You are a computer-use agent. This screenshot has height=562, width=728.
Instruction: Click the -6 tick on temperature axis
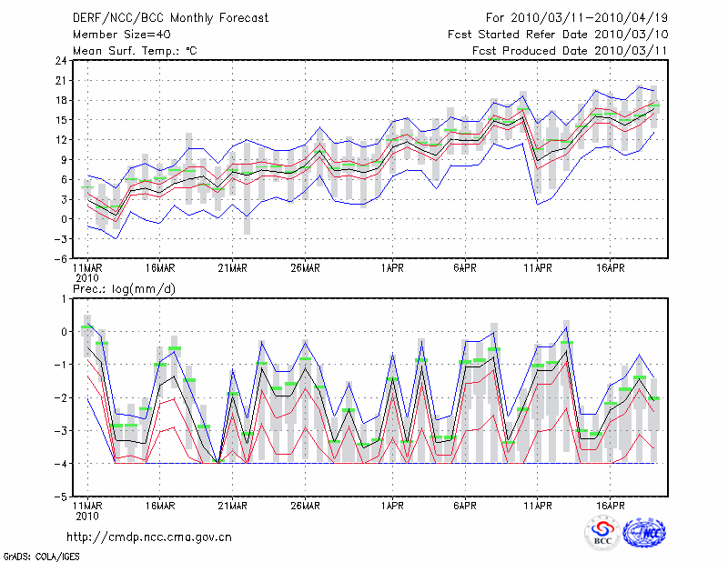(x=60, y=258)
